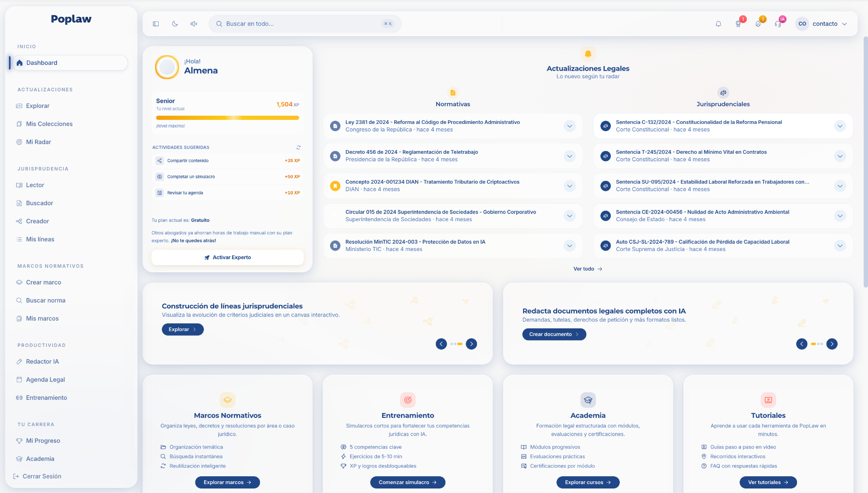Expand Auto CSJ-SL-2024-789 entry

tap(840, 246)
